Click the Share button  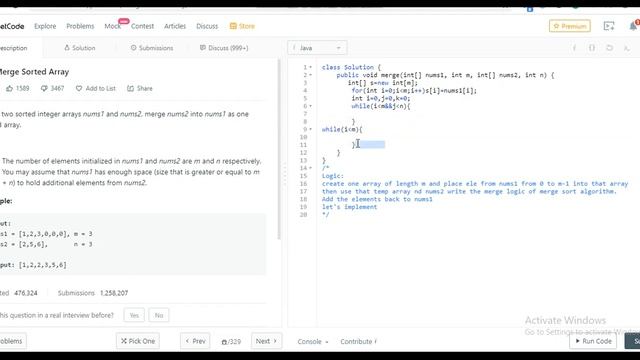[140, 88]
